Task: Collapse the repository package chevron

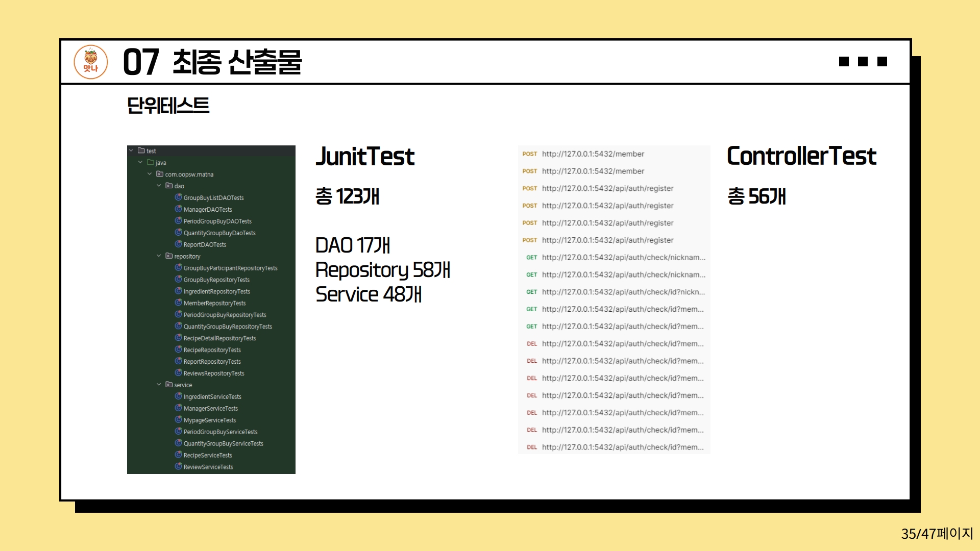Action: coord(159,256)
